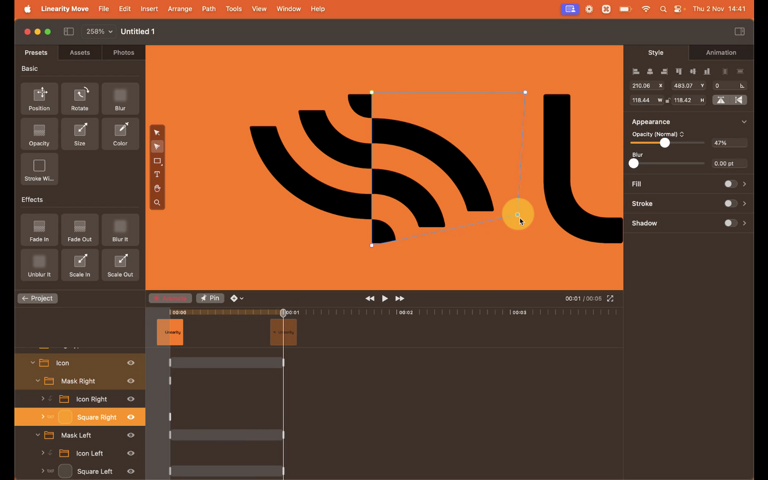
Task: Switch to the Animation tab
Action: coord(720,52)
